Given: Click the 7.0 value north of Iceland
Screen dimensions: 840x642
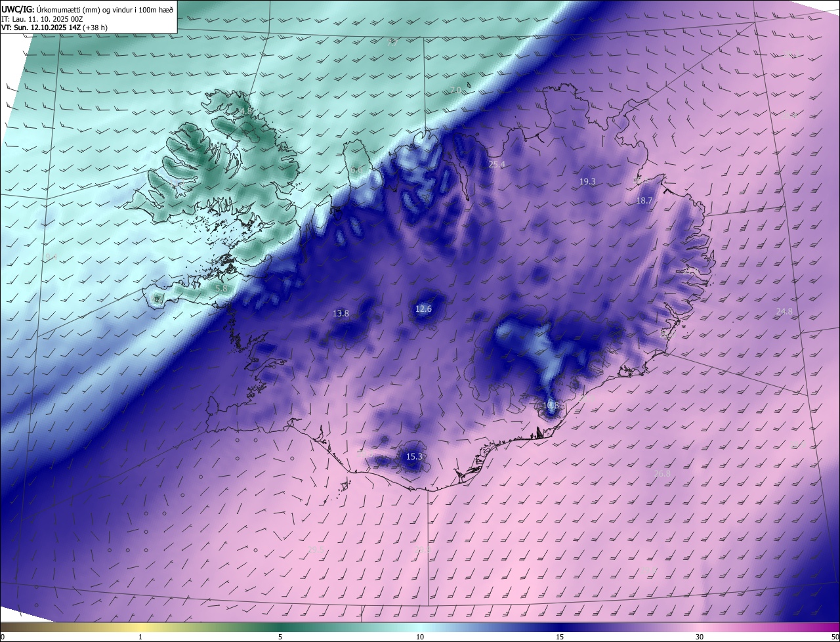Looking at the screenshot, I should pos(455,91).
